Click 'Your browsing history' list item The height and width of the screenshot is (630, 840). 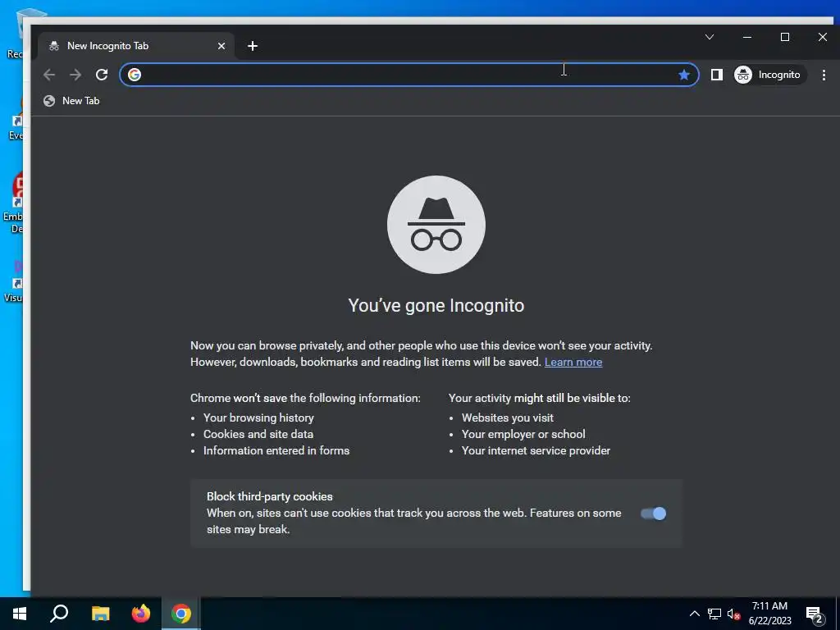[258, 418]
